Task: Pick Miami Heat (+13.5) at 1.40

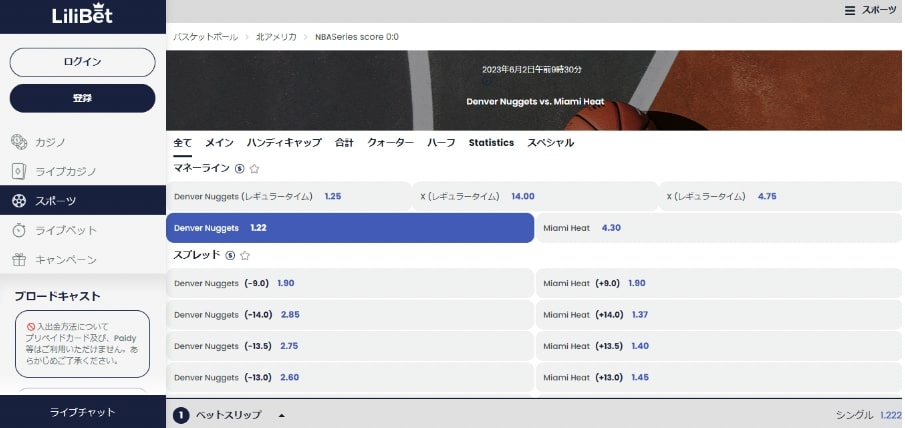Action: [719, 346]
